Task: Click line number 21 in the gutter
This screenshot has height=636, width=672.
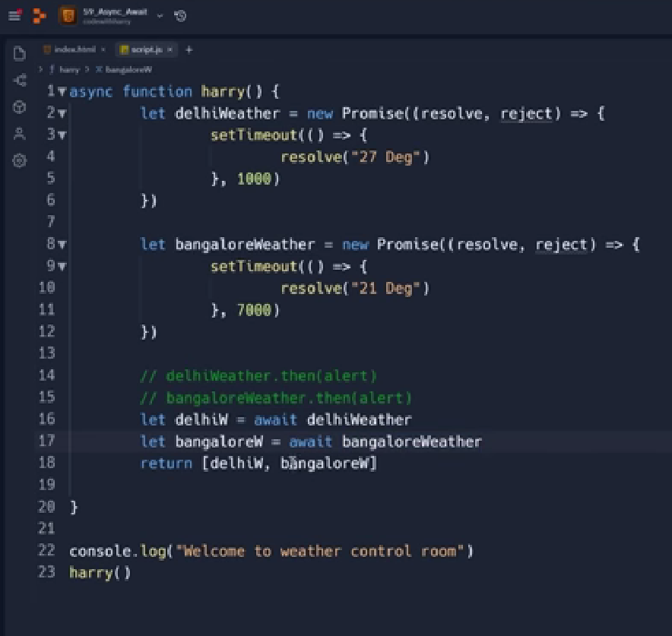Action: point(47,529)
